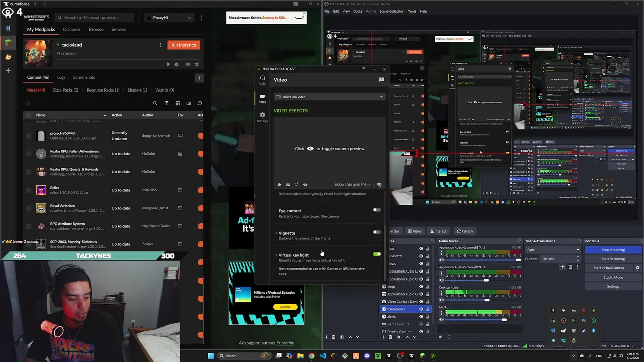Image resolution: width=644 pixels, height=362 pixels.
Task: Open Scene Collection menu in OBS
Action: tap(392, 11)
